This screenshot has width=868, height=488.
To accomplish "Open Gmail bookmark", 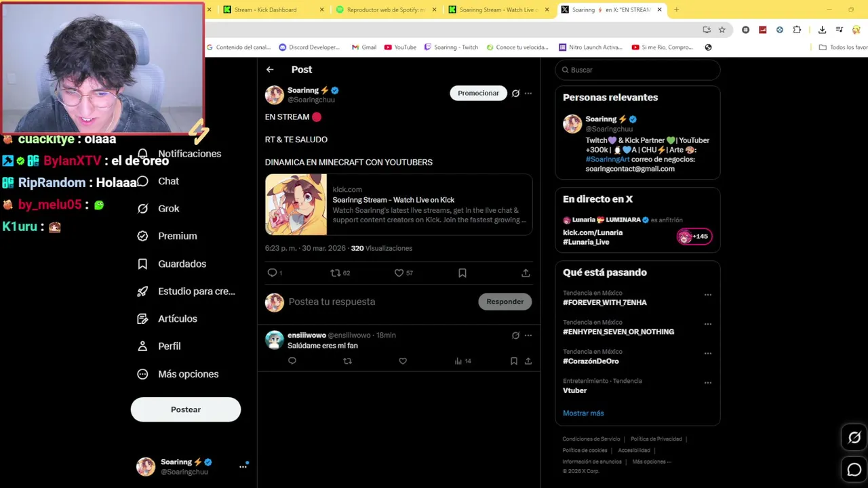I will coord(364,47).
